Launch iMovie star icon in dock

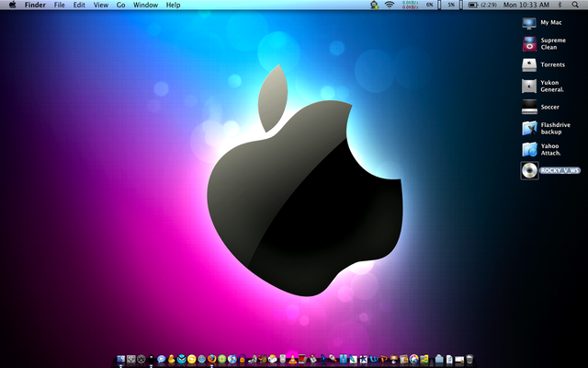pyautogui.click(x=364, y=360)
